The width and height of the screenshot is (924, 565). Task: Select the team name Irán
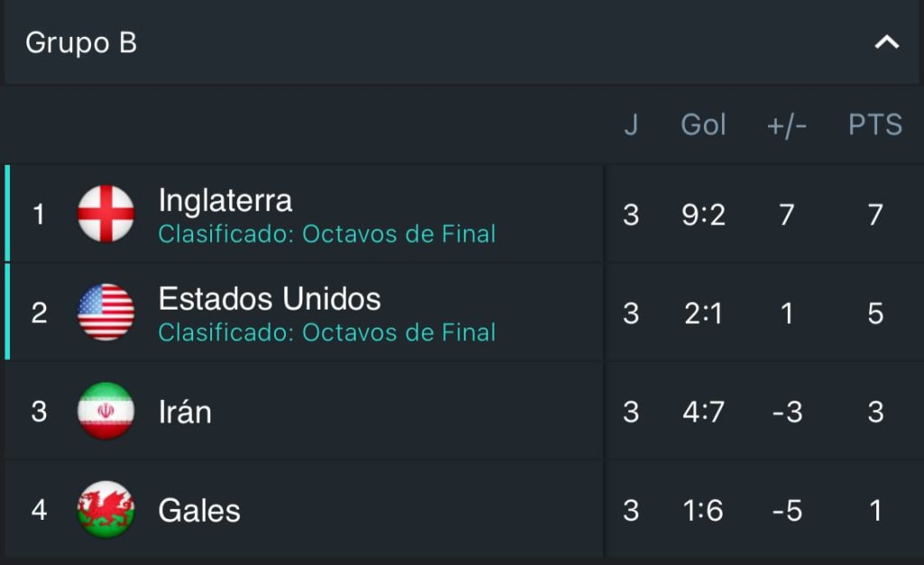coord(185,412)
